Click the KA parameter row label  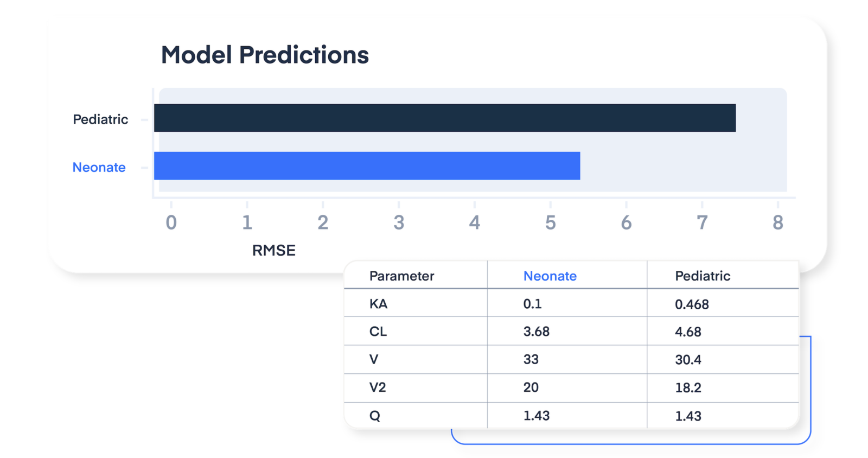click(378, 304)
